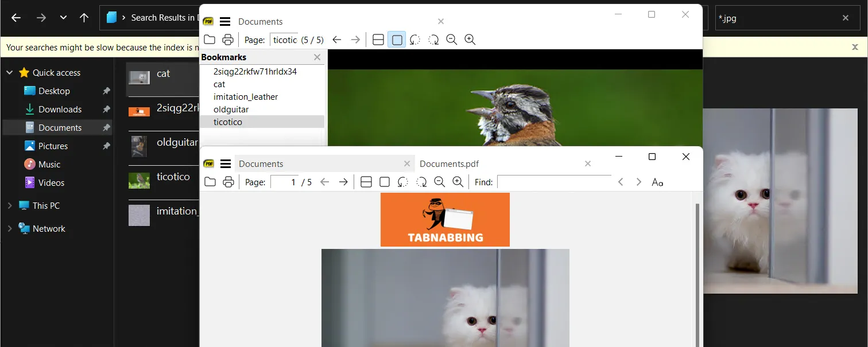
Task: Open hamburger menu in the Bookmarks window
Action: 225,22
